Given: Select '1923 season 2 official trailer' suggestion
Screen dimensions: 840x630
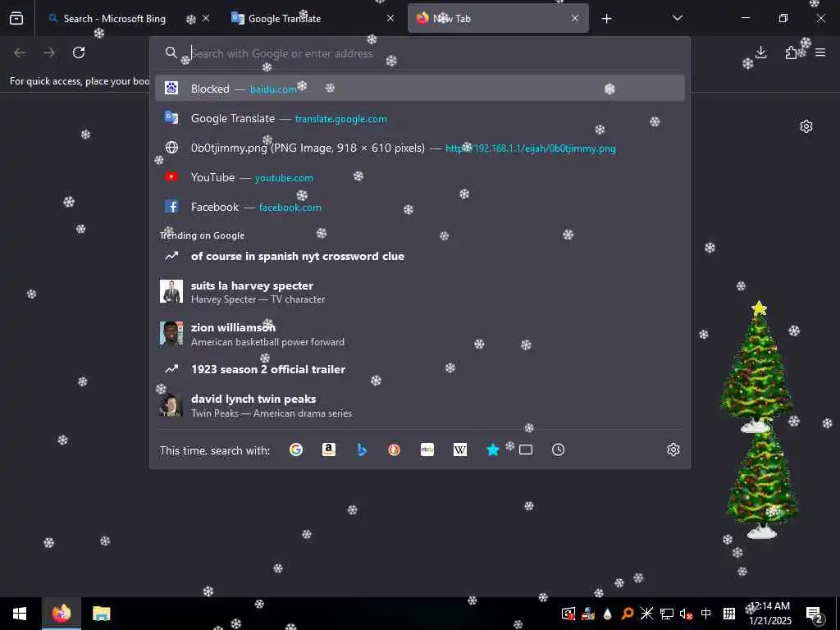Looking at the screenshot, I should (419, 369).
